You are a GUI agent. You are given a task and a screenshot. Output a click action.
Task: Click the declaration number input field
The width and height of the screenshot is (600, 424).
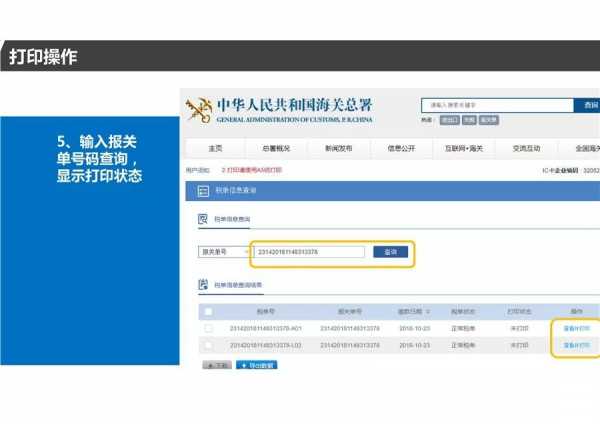[x=309, y=252]
